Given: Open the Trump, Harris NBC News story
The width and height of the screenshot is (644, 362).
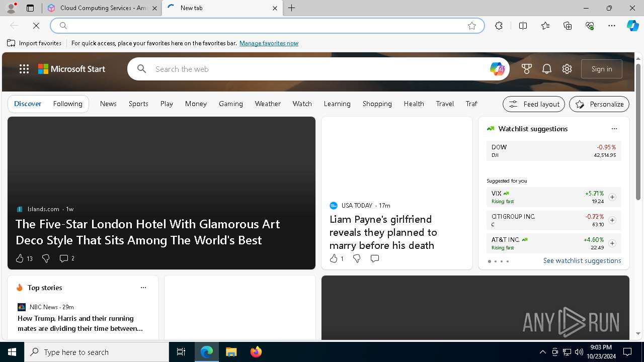Looking at the screenshot, I should coord(80,323).
